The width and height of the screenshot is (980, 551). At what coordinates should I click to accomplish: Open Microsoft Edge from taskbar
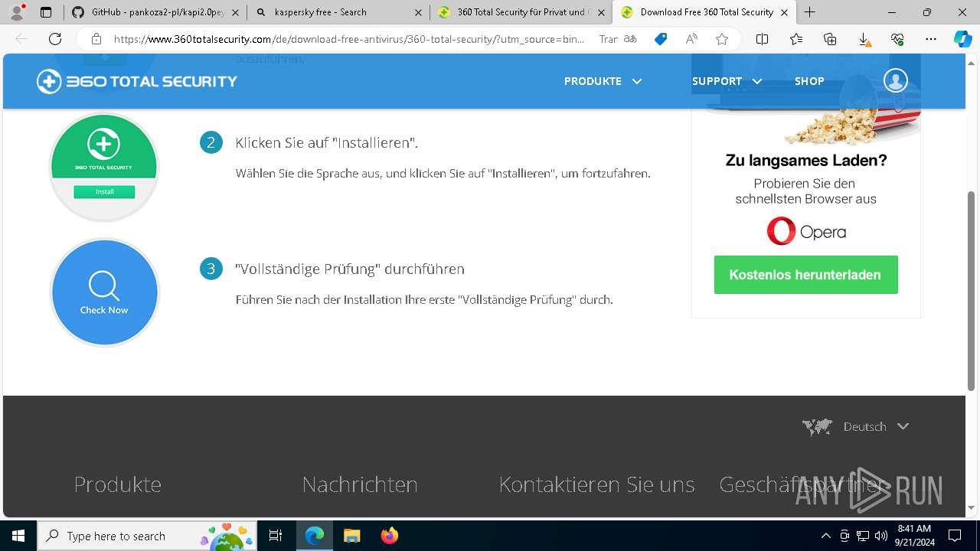pos(315,536)
